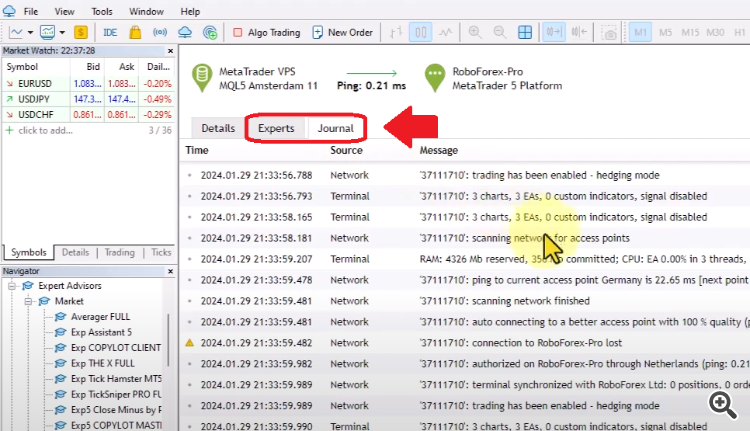Select Exp TickSniper PRO expert
750x431 pixels.
(x=116, y=394)
